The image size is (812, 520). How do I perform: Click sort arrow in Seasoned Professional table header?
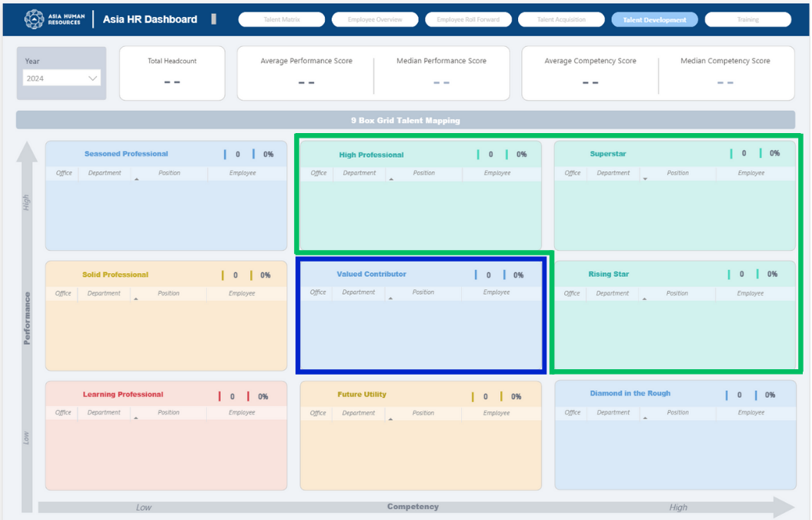tap(137, 179)
